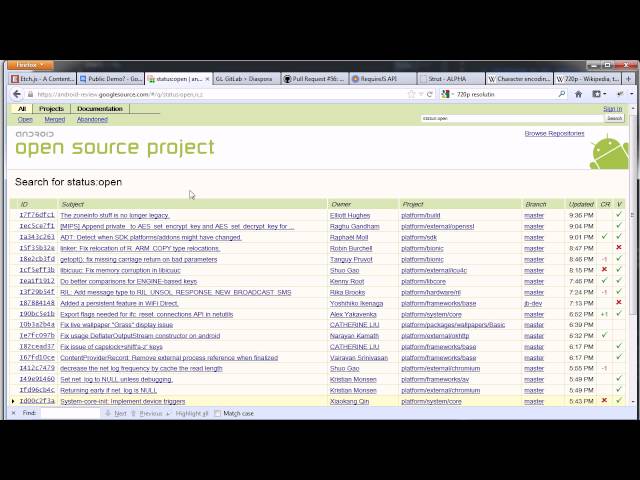The image size is (640, 480).
Task: Open change 'ADT: Detect when SDK platforms/addons might have changed'
Action: point(151,237)
